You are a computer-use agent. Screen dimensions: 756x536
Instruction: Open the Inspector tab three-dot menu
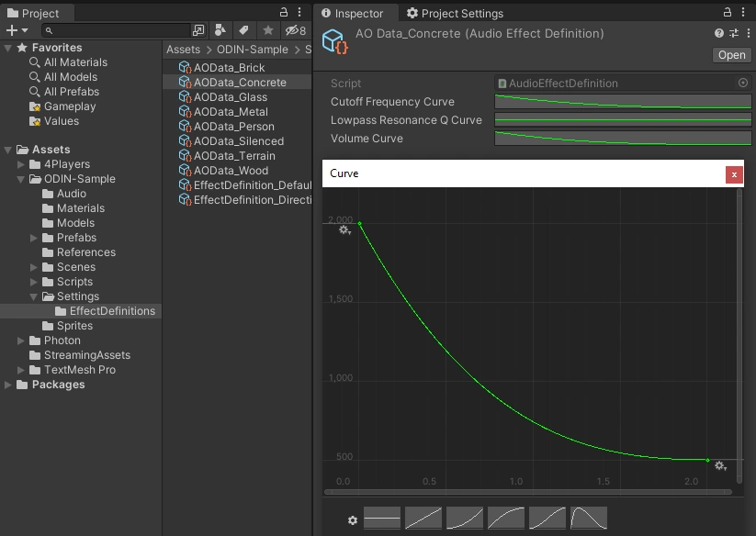point(743,12)
